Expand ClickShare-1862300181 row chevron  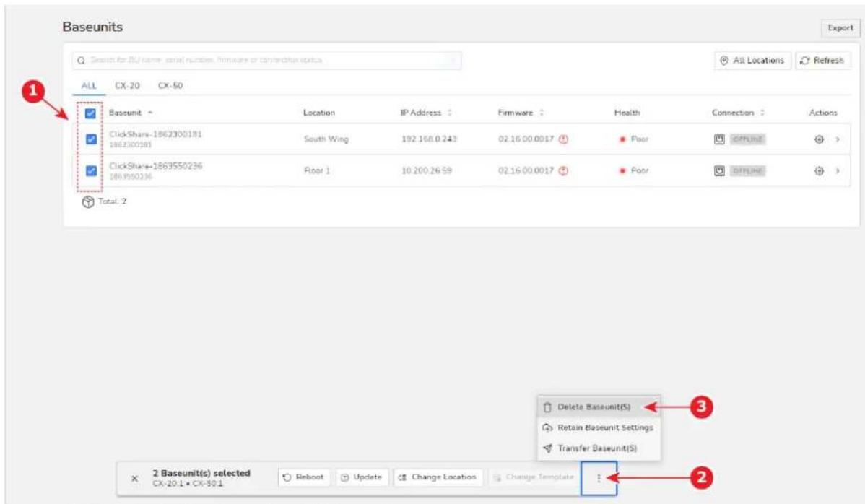tap(838, 139)
